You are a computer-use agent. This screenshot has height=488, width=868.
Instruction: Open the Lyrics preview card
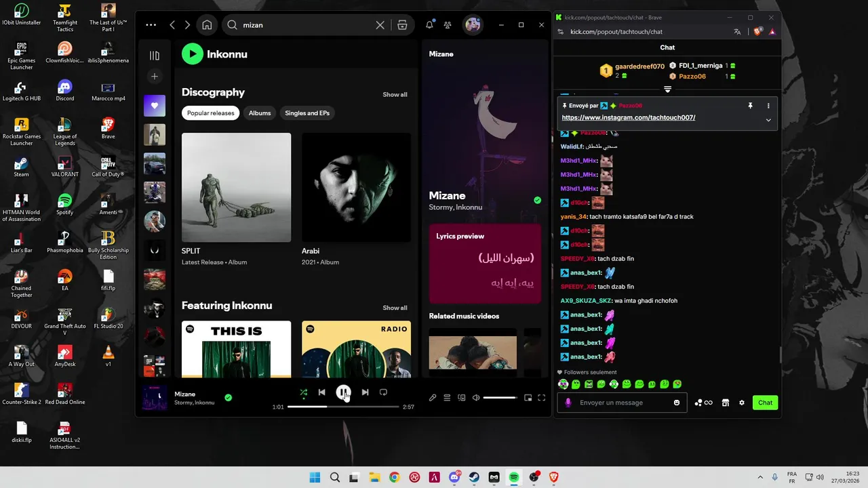(485, 264)
